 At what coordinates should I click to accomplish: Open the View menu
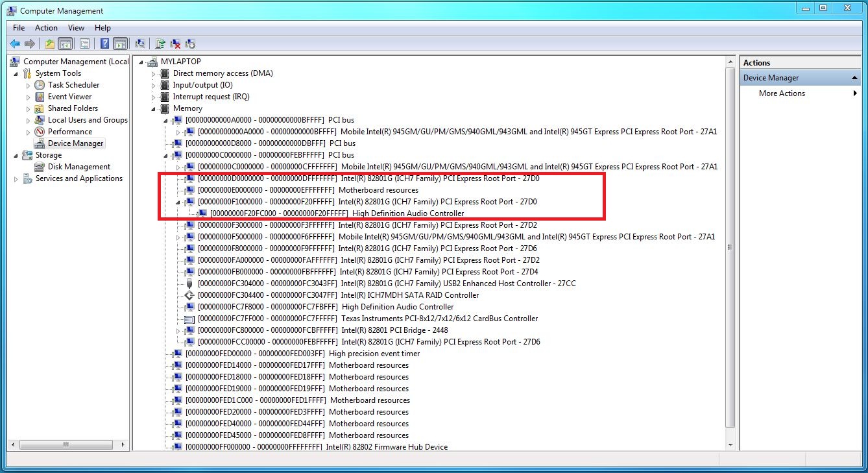click(x=77, y=28)
